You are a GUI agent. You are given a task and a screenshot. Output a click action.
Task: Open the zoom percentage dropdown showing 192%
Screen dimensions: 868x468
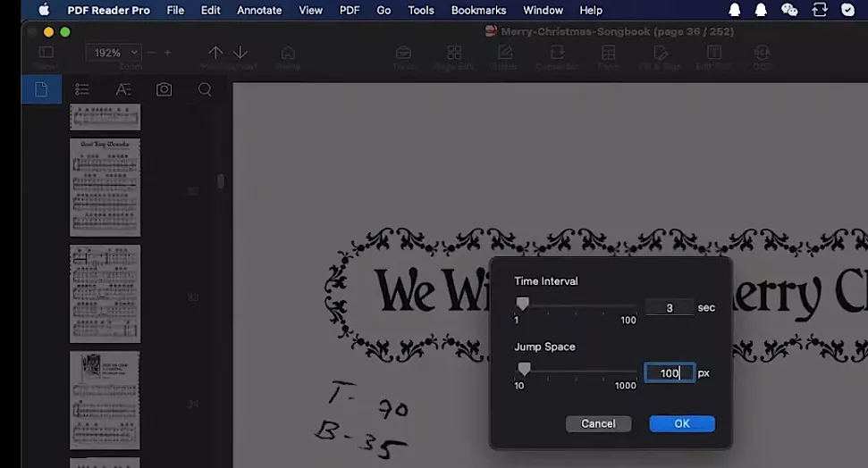point(114,53)
